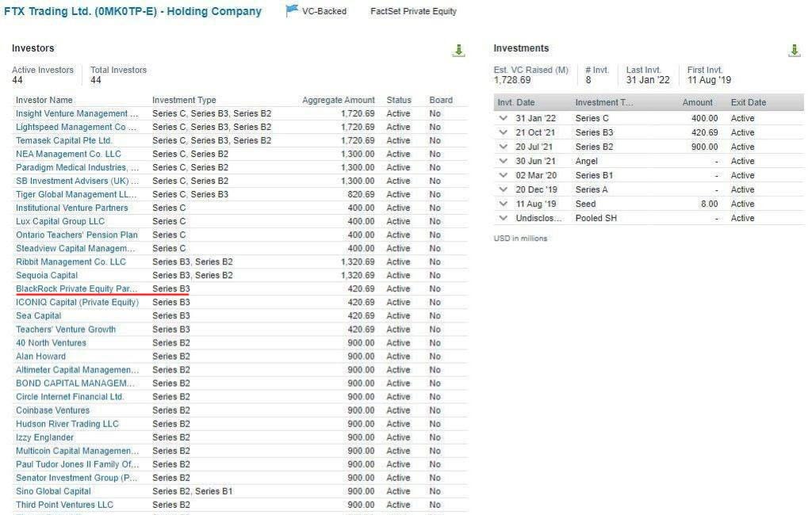812x515 pixels.
Task: Expand the Undisclosed Pooled SH row
Action: (504, 218)
